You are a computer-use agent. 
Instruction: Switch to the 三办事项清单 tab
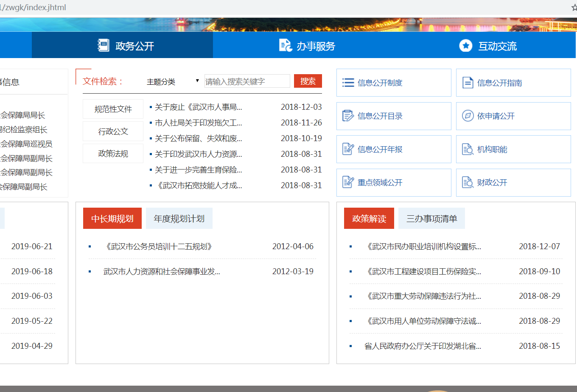pyautogui.click(x=431, y=219)
